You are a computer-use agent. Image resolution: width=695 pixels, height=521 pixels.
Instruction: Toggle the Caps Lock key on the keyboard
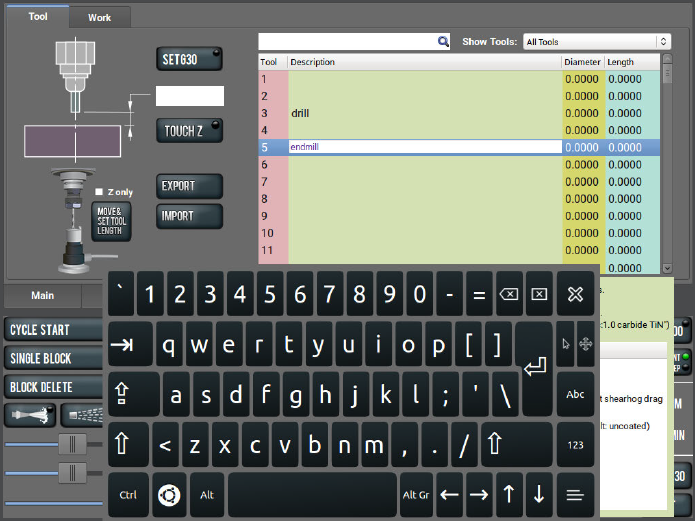[122, 394]
